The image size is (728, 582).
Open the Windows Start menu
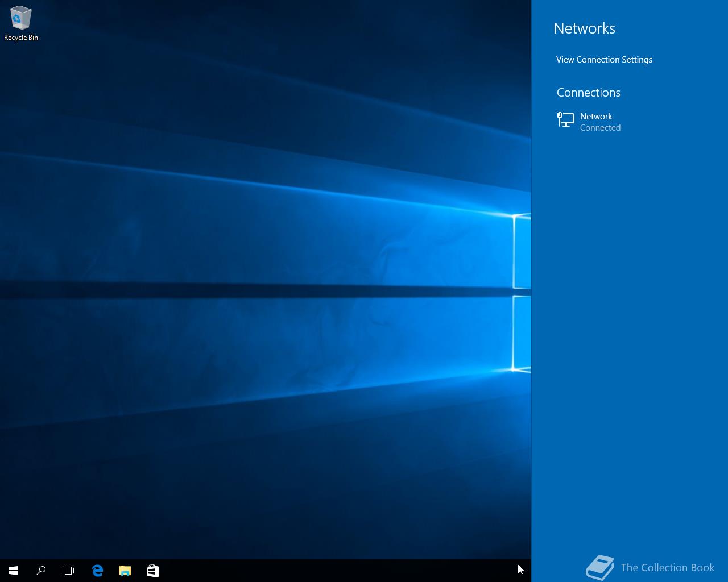click(x=14, y=571)
